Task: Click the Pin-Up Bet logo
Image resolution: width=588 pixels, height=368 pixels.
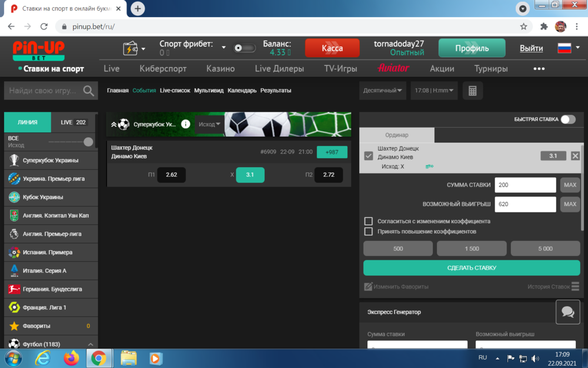Action: click(39, 51)
